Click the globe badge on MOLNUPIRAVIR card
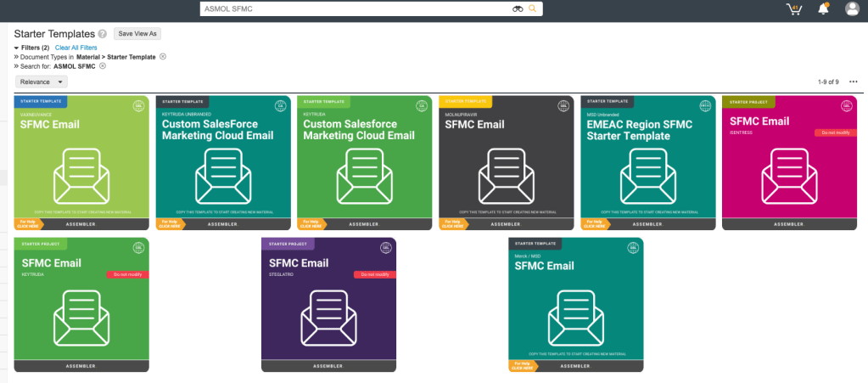868x383 pixels. (563, 106)
